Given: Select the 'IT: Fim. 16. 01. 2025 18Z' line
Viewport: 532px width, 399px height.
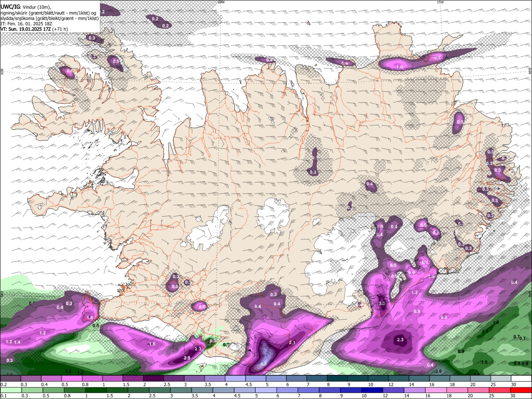Looking at the screenshot, I should pos(26,24).
